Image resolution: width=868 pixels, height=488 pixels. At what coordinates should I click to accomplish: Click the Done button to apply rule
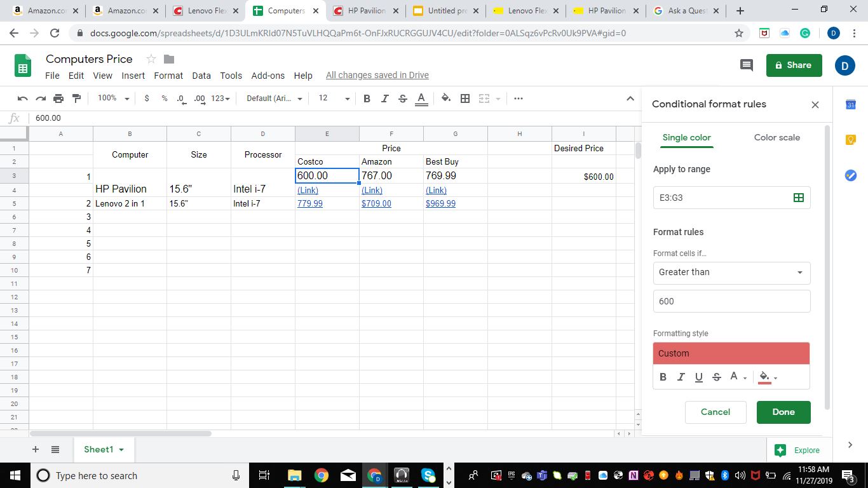point(783,412)
